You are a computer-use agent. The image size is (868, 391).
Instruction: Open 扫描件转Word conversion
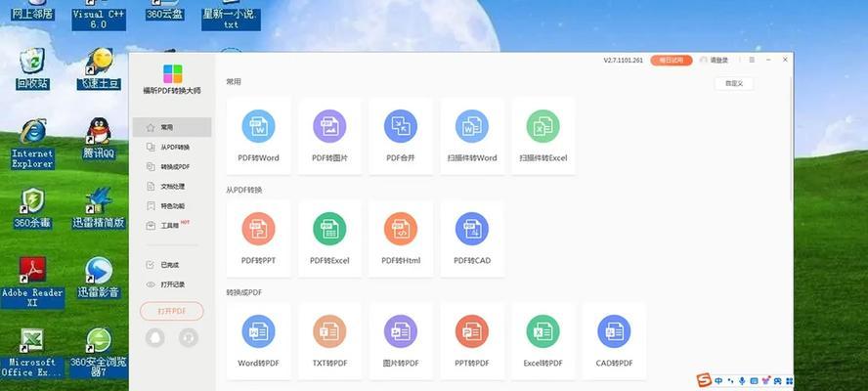(472, 136)
